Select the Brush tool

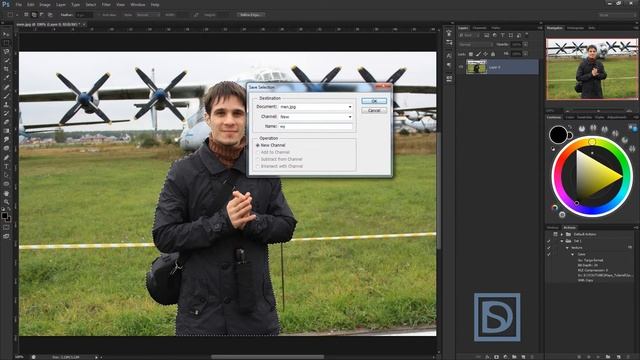[6, 96]
